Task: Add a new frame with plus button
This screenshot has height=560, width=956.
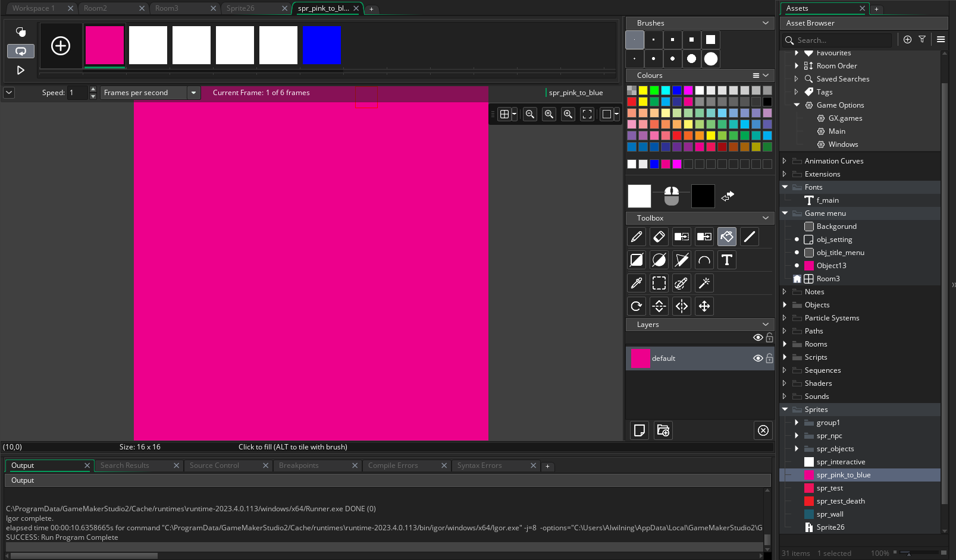Action: [x=61, y=46]
